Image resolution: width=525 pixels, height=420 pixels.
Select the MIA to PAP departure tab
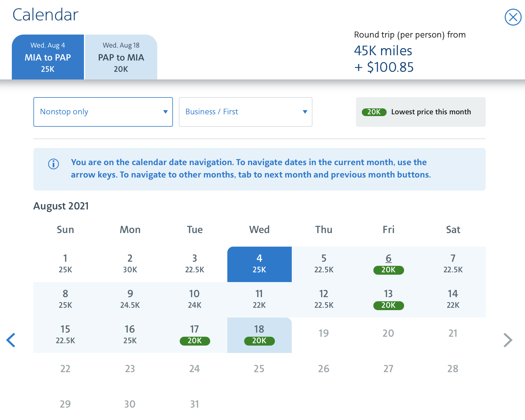coord(48,57)
